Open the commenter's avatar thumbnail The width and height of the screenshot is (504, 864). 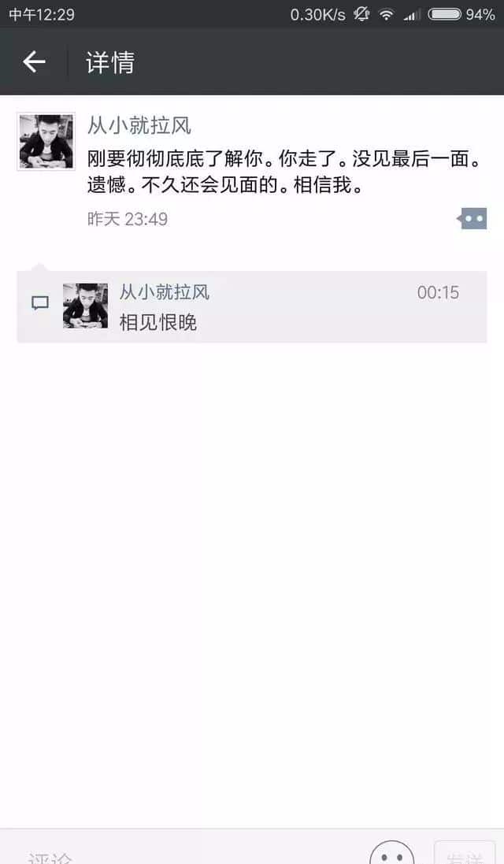[x=85, y=306]
